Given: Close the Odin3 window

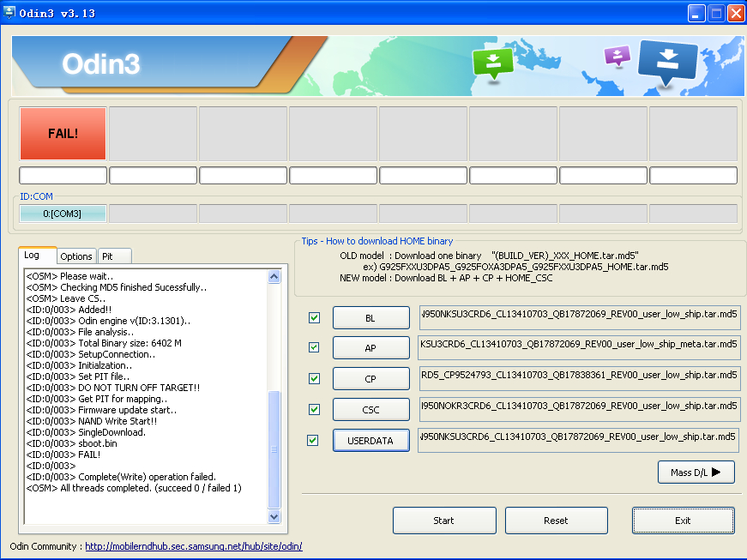Looking at the screenshot, I should [x=736, y=14].
